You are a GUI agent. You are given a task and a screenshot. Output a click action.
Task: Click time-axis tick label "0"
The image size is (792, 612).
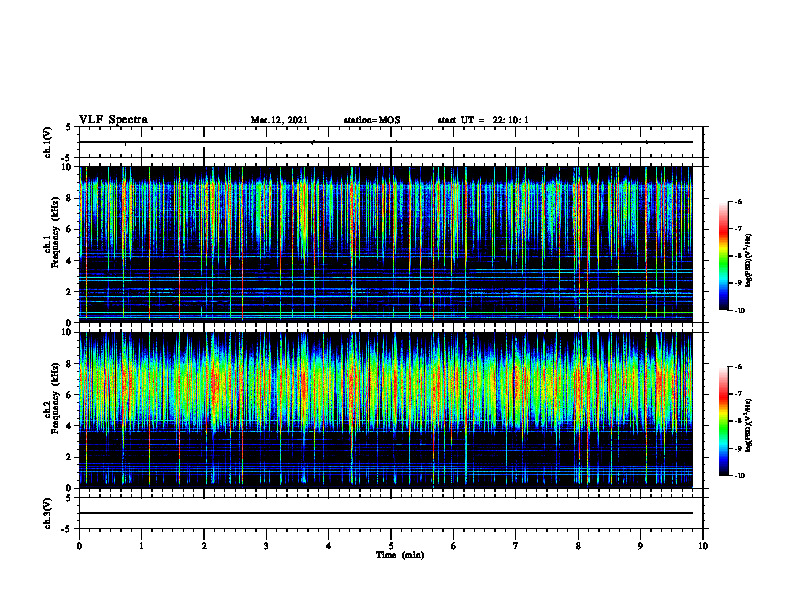pos(79,546)
